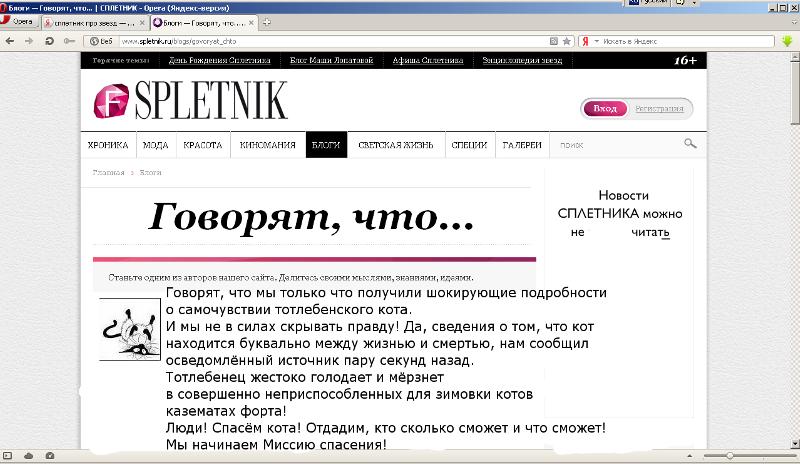The image size is (800, 464).
Task: Open the БЛОГИ navigation menu item
Action: coord(326,145)
